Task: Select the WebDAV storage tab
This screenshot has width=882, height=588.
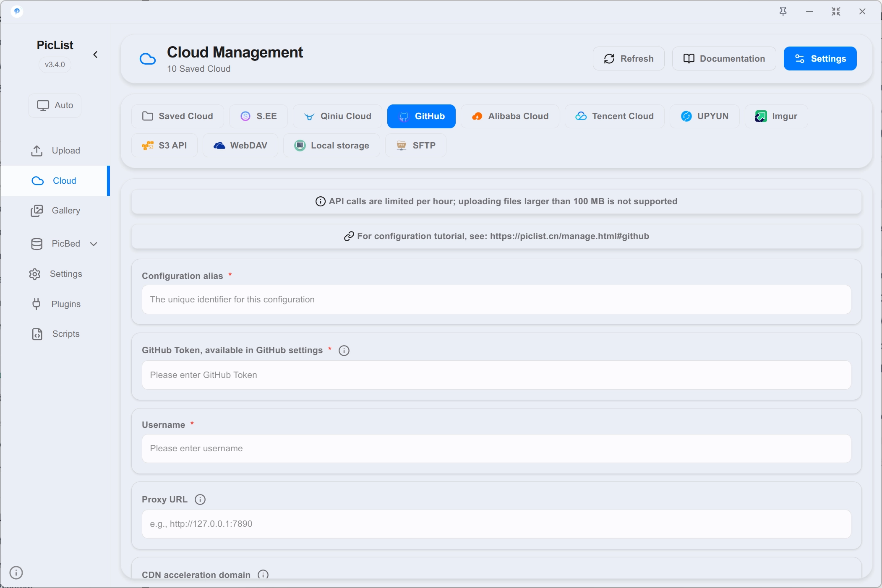Action: pos(240,146)
